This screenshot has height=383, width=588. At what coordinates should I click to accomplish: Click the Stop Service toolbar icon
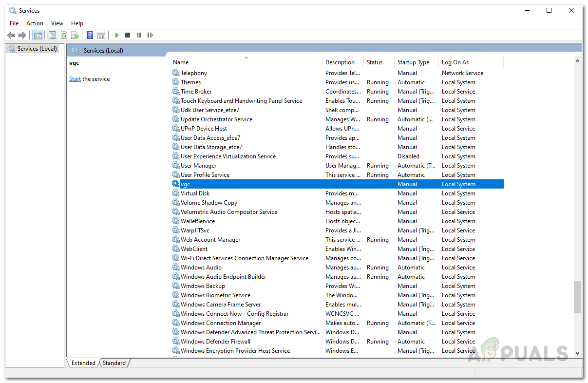128,35
